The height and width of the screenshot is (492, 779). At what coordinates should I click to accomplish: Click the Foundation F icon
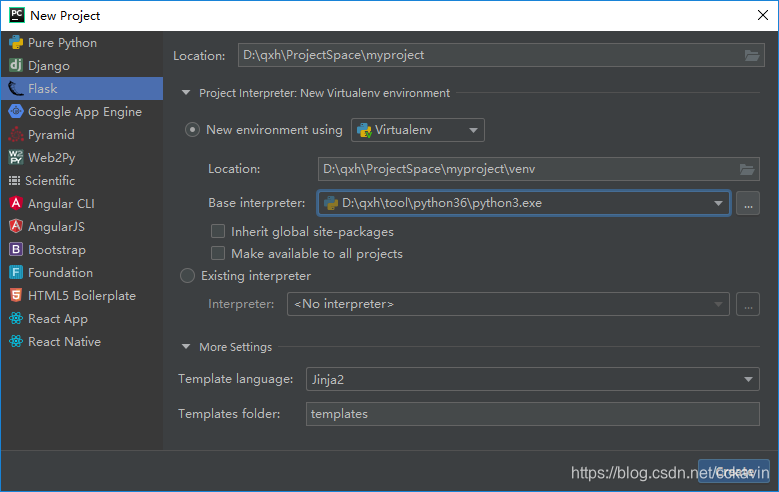point(16,272)
